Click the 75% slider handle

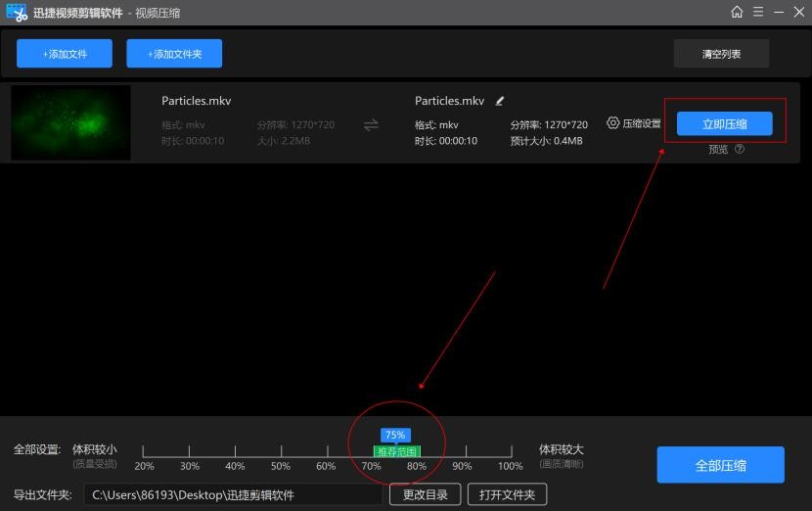pyautogui.click(x=395, y=435)
